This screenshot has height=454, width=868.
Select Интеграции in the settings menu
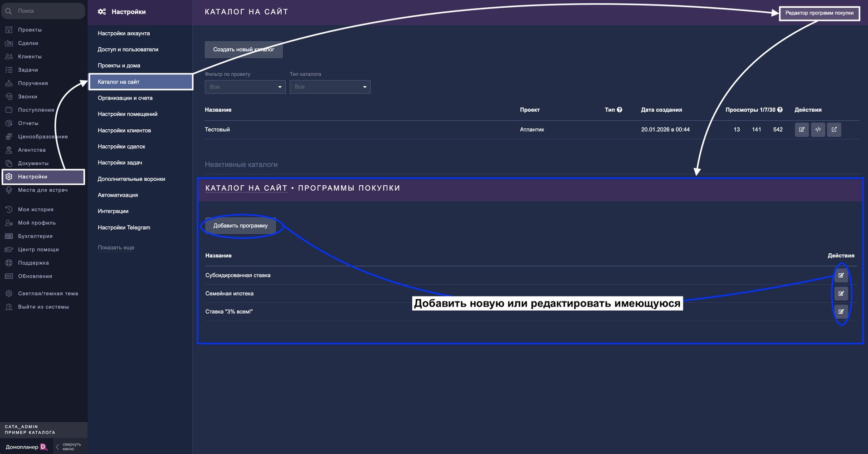coord(113,211)
